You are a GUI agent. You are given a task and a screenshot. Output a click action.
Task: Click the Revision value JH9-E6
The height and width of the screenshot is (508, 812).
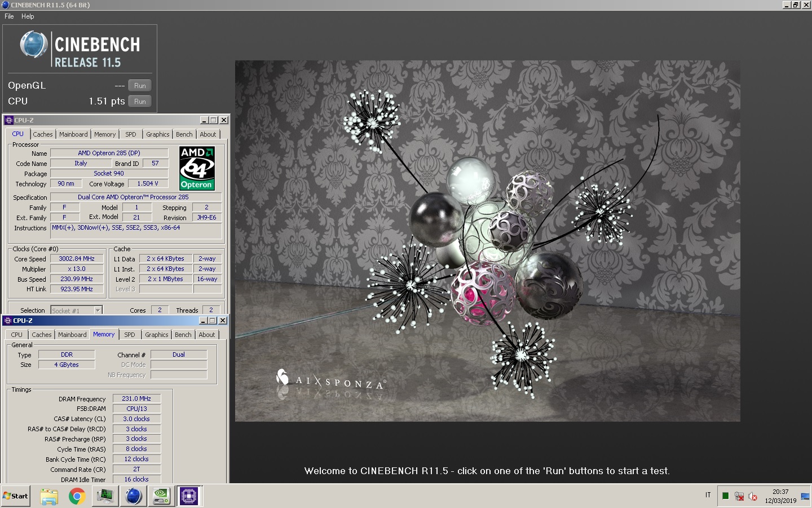pos(206,217)
